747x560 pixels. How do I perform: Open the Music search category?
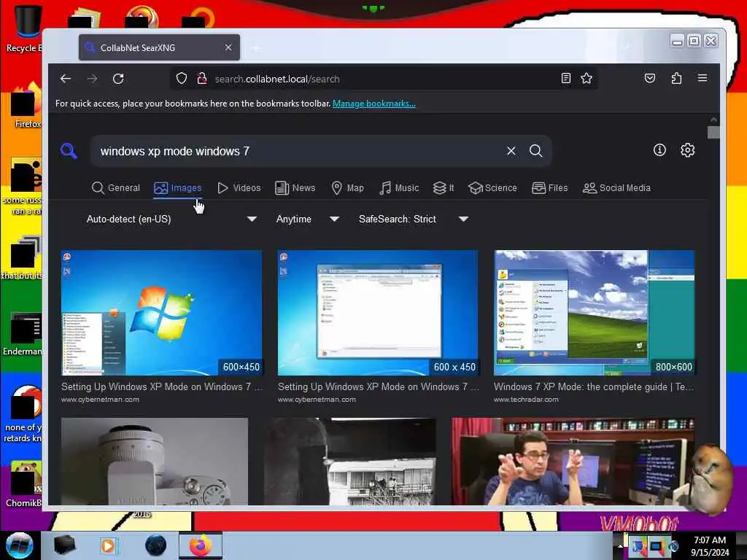[399, 187]
